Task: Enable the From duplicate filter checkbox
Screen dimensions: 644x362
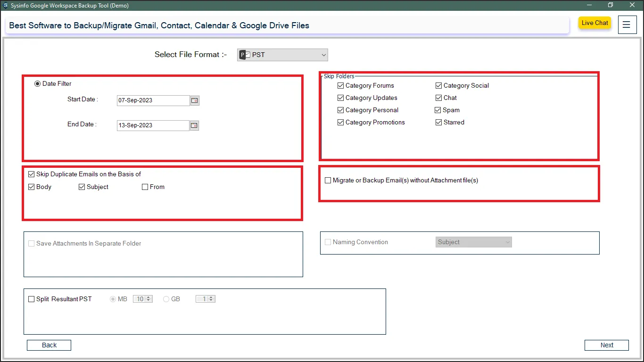Action: (x=145, y=187)
